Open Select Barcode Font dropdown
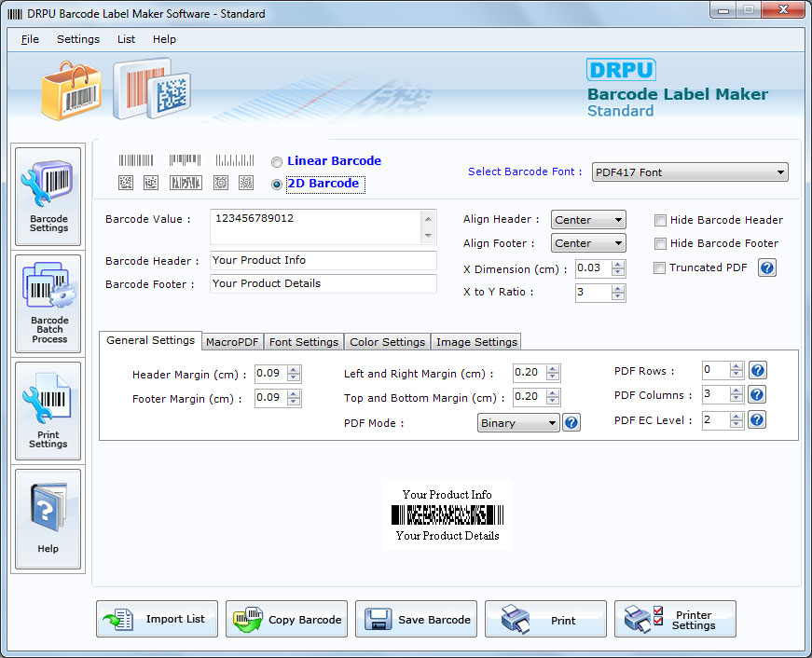Image resolution: width=812 pixels, height=658 pixels. tap(690, 172)
